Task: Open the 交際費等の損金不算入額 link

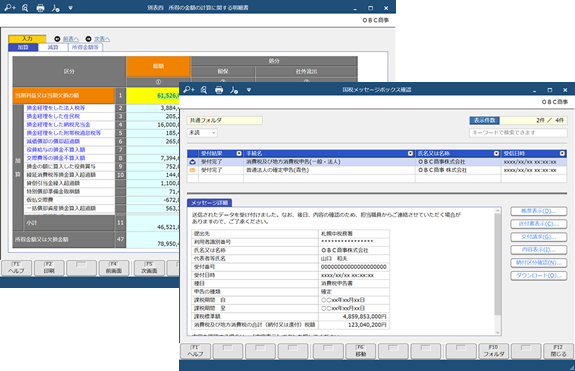Action: click(x=56, y=158)
